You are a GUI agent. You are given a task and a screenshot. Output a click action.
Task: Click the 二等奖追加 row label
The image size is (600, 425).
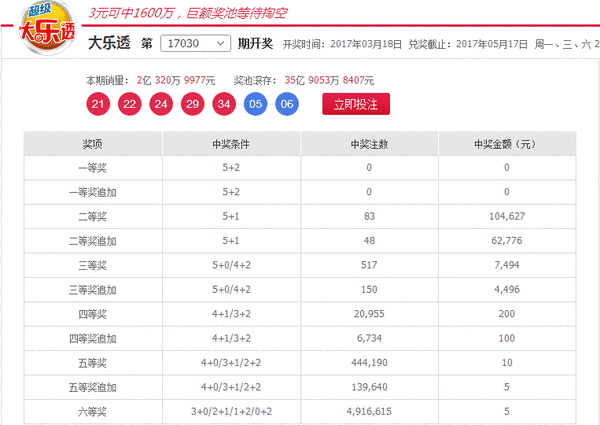coord(93,241)
